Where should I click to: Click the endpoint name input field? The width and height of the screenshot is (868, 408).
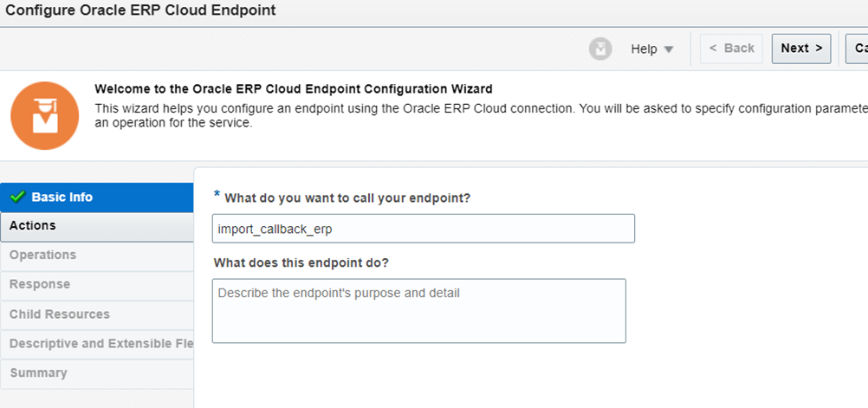424,229
